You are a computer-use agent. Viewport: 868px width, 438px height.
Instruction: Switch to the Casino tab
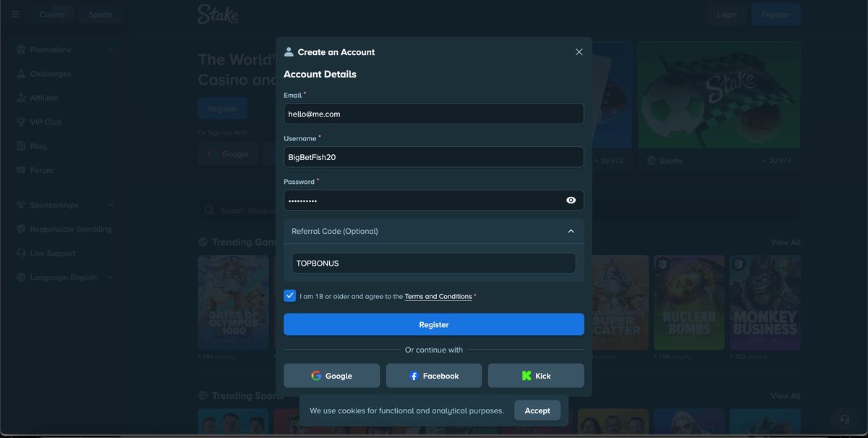[x=52, y=14]
